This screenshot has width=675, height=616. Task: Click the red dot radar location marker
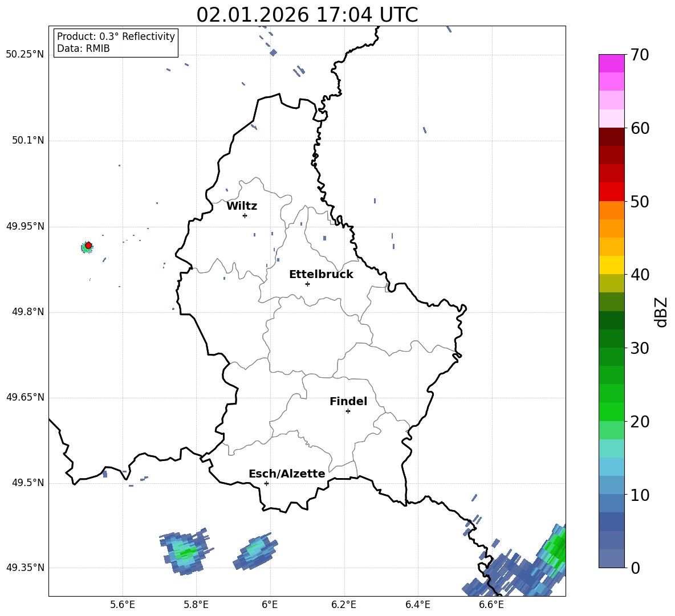88,246
